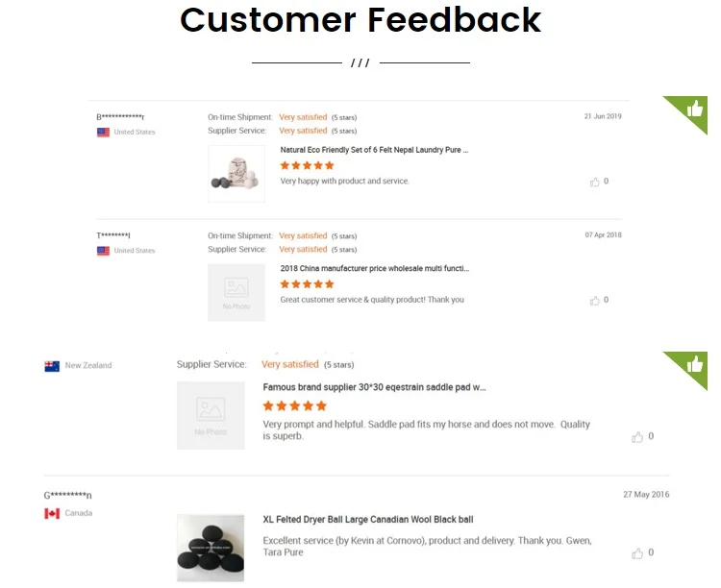Click United States flag under B***r reviewer

pyautogui.click(x=103, y=133)
